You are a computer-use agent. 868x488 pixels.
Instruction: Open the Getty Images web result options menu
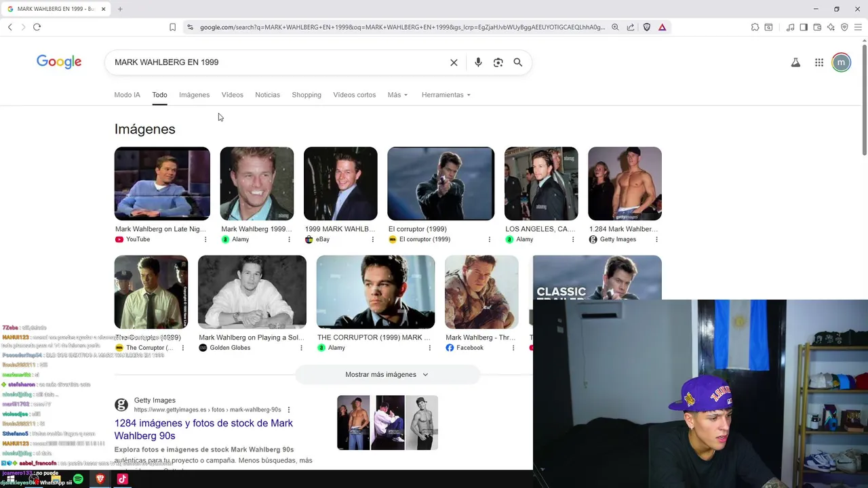point(289,409)
